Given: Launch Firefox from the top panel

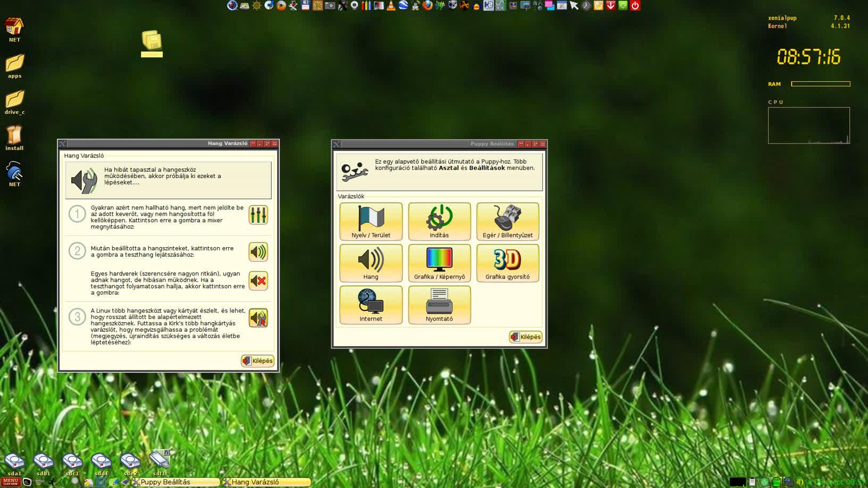Looking at the screenshot, I should [x=428, y=5].
